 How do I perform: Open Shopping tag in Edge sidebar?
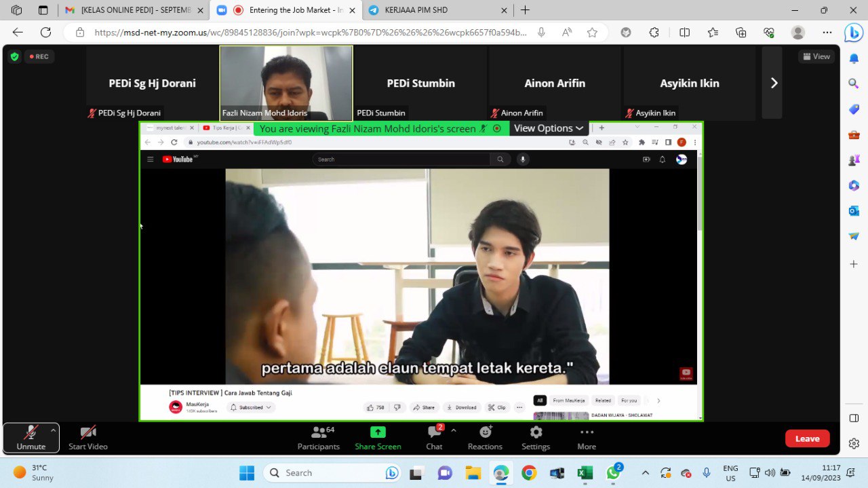854,109
